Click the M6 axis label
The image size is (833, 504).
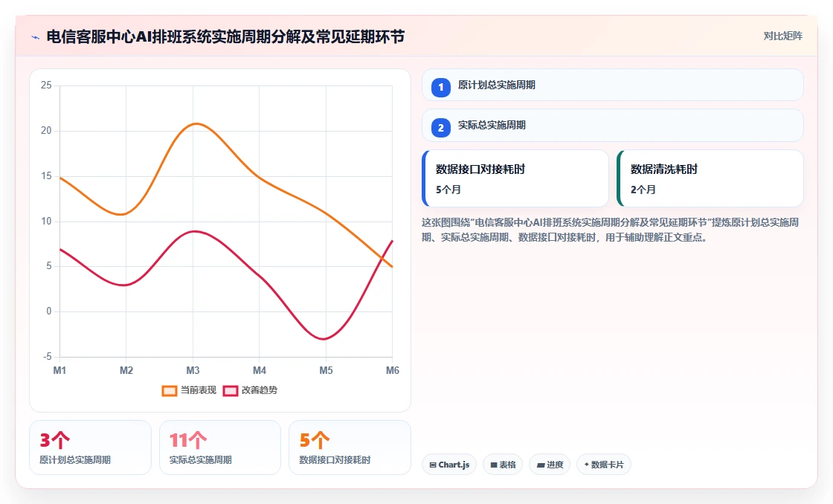coord(393,371)
